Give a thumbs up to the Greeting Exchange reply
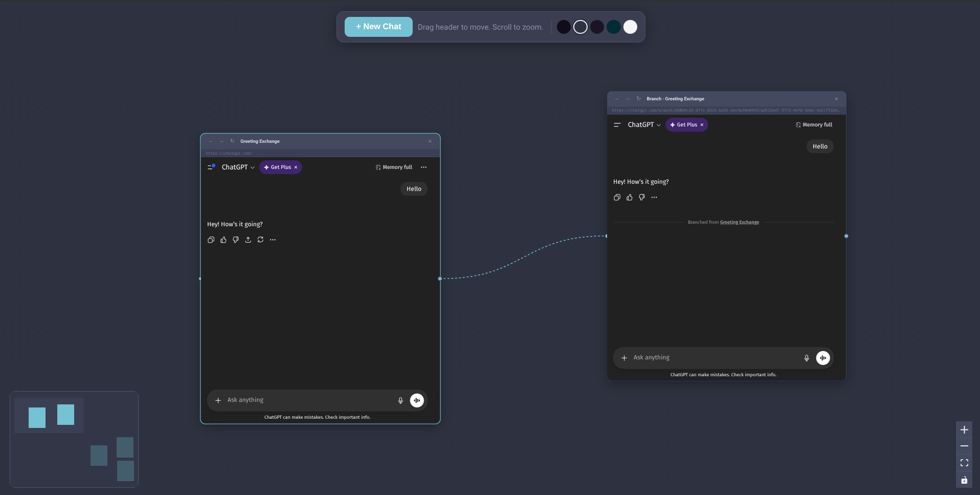The width and height of the screenshot is (980, 495). coord(223,240)
